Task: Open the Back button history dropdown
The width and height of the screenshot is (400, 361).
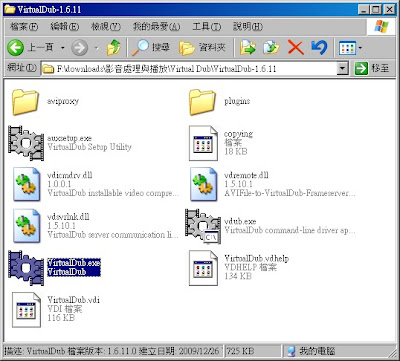Action: 62,48
